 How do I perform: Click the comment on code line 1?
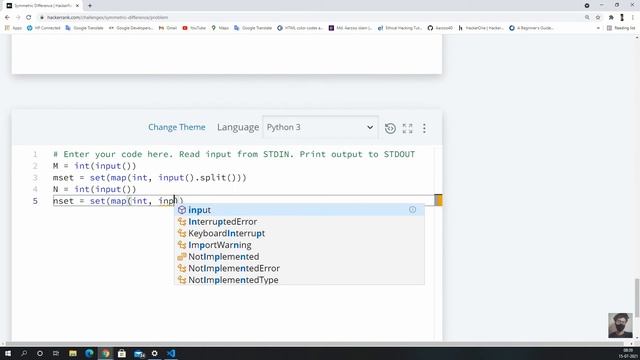click(x=234, y=154)
